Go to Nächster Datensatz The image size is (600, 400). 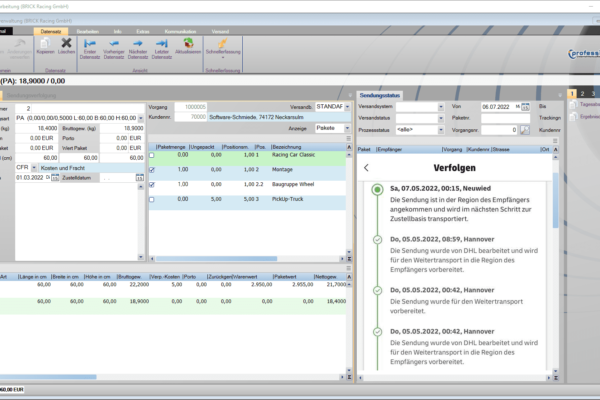click(138, 46)
